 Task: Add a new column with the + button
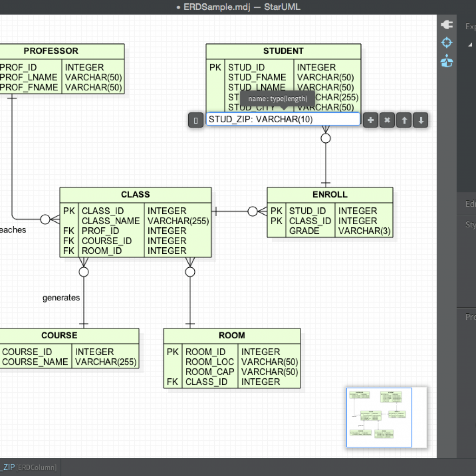pos(370,120)
